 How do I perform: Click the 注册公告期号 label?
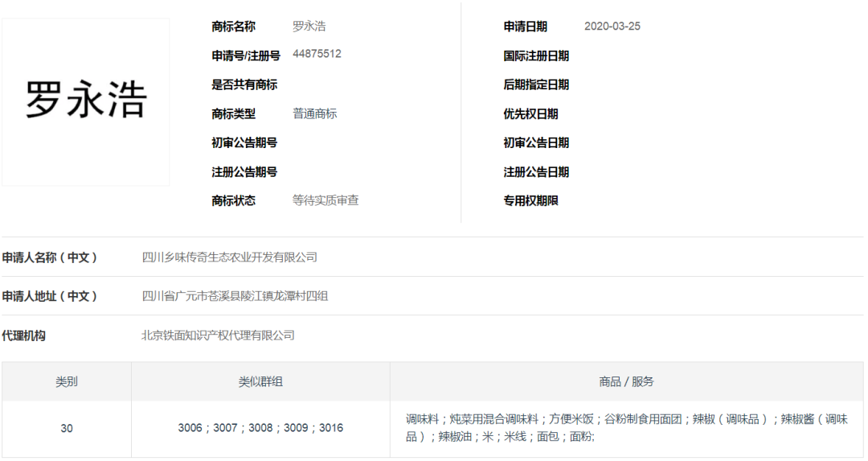tap(244, 171)
